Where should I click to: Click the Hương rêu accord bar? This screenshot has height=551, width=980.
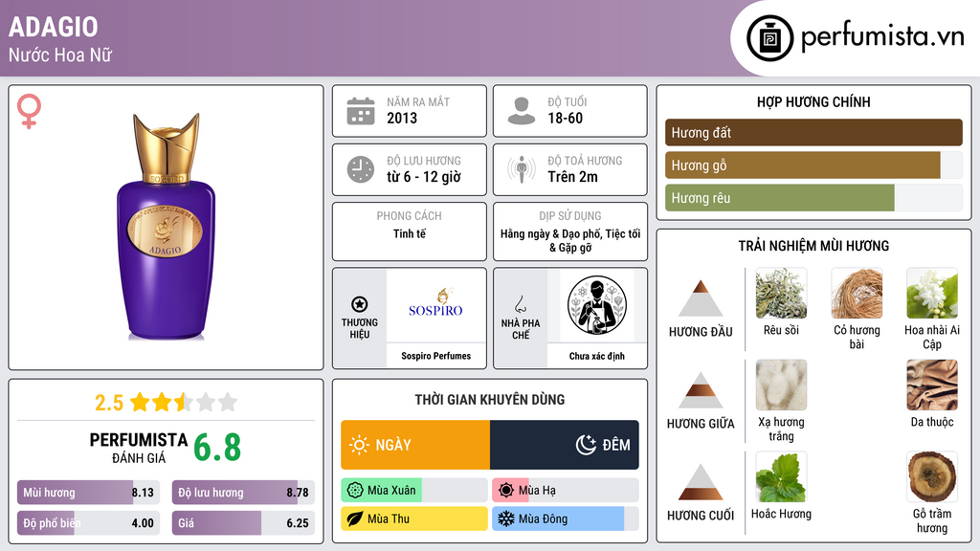tap(813, 197)
